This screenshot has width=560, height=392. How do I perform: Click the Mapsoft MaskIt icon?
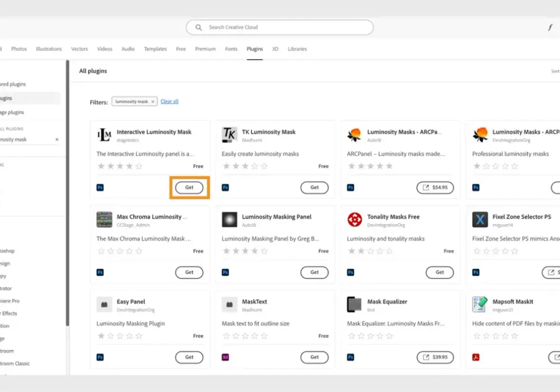coord(480,305)
